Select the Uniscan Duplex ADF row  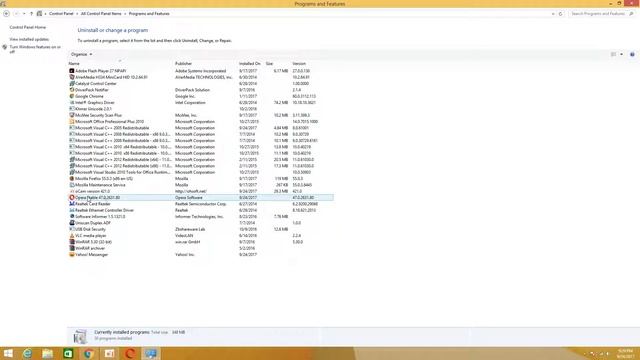200,223
